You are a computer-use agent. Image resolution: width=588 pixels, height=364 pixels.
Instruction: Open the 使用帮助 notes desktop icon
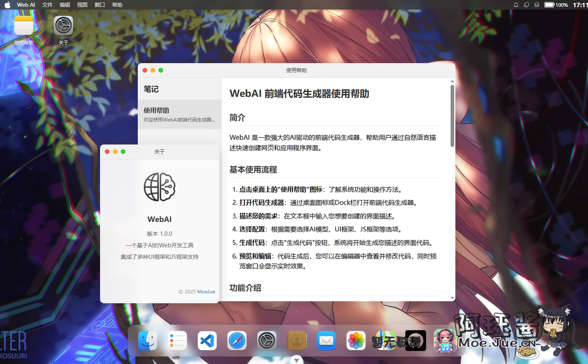tap(24, 26)
